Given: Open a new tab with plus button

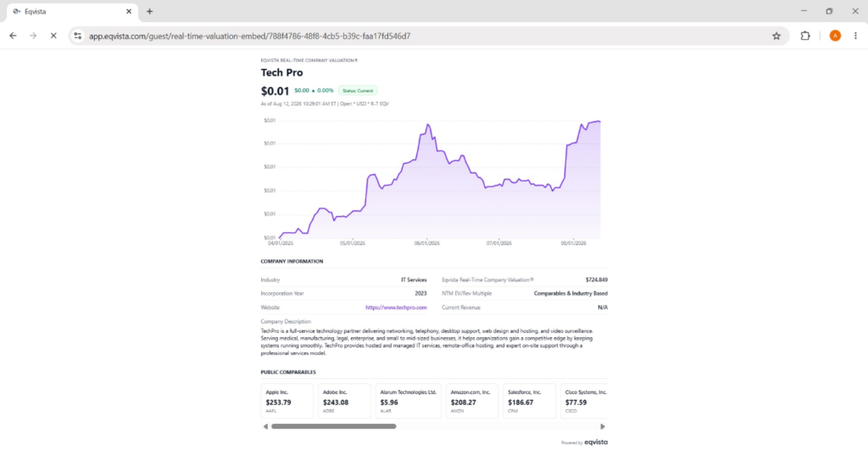Looking at the screenshot, I should tap(149, 11).
